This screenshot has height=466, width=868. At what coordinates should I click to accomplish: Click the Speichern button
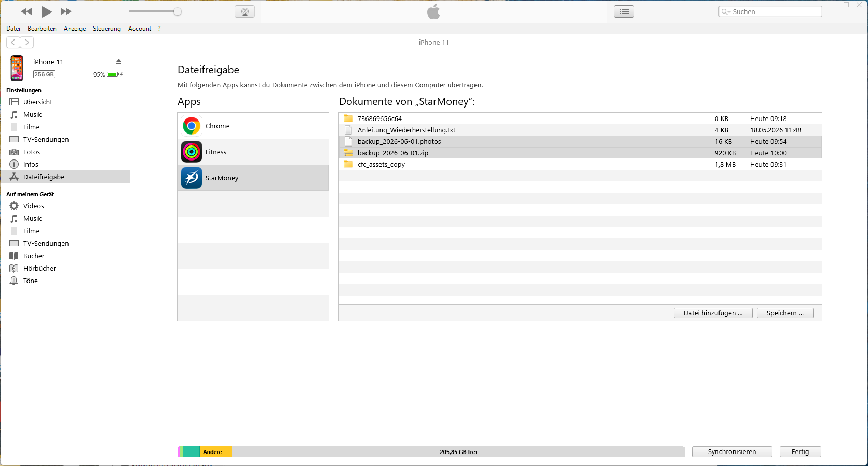785,313
